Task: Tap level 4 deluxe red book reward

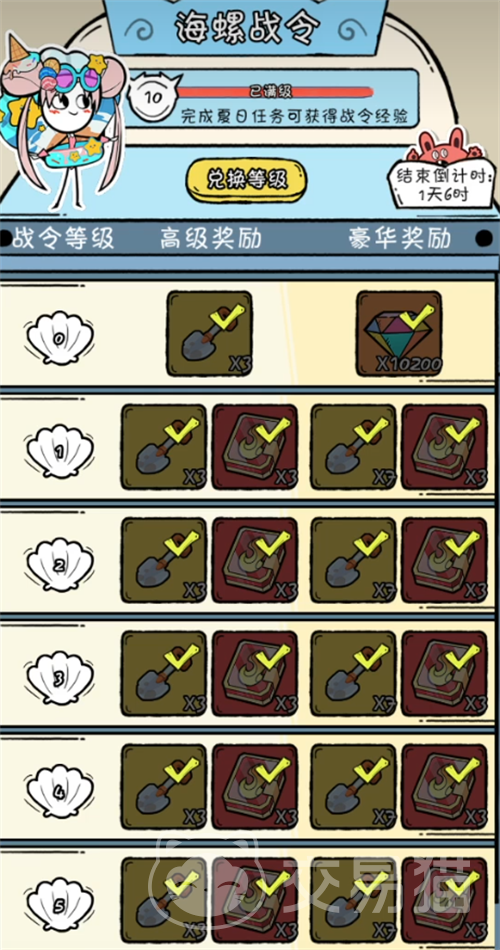Action: 444,786
